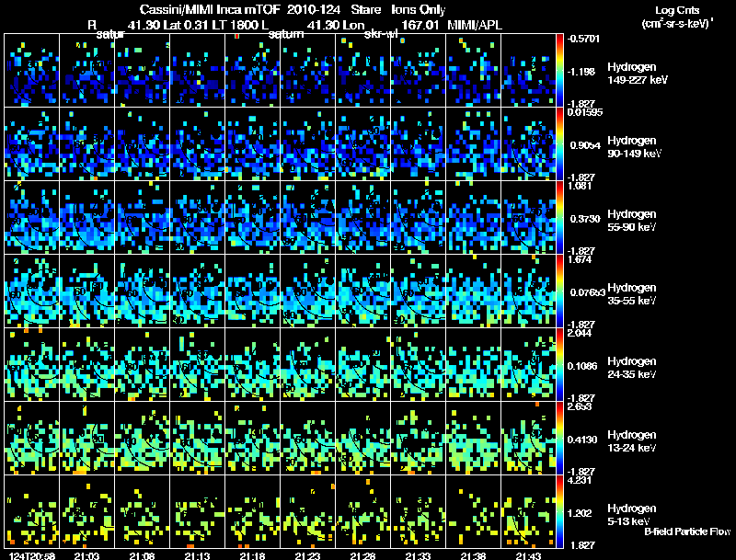Click the date label 2010-124
This screenshot has height=560, width=736.
tap(314, 10)
